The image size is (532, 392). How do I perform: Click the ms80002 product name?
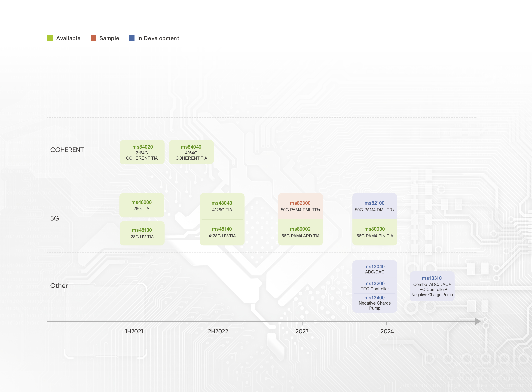(300, 229)
